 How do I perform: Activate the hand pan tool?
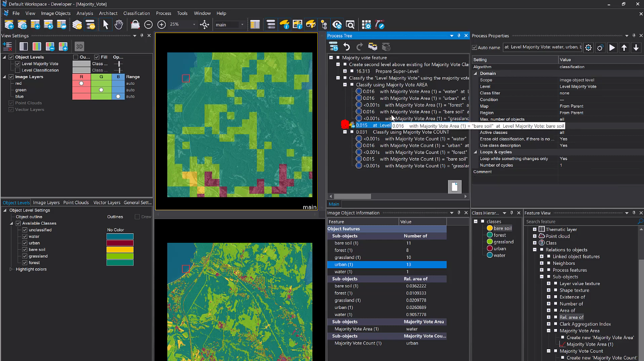pos(119,25)
